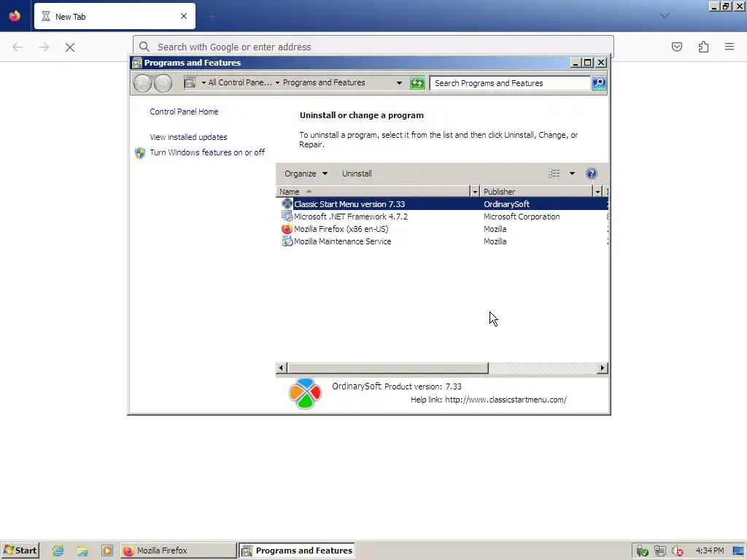Click Programs and Features forward arrow
Screen dimensions: 747x560
pos(163,83)
